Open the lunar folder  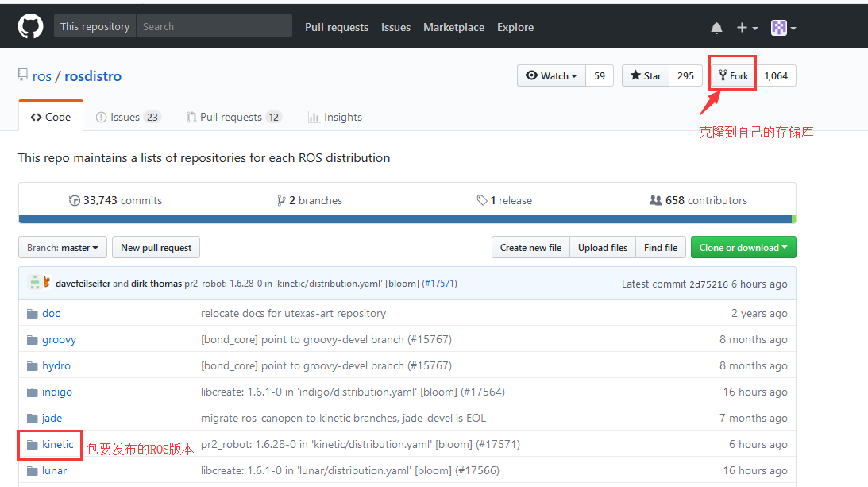pos(54,471)
